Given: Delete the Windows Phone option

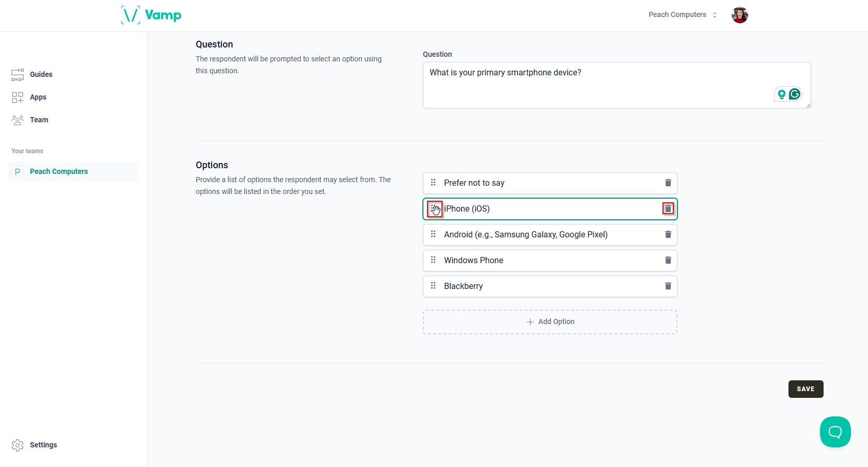Looking at the screenshot, I should pos(668,260).
